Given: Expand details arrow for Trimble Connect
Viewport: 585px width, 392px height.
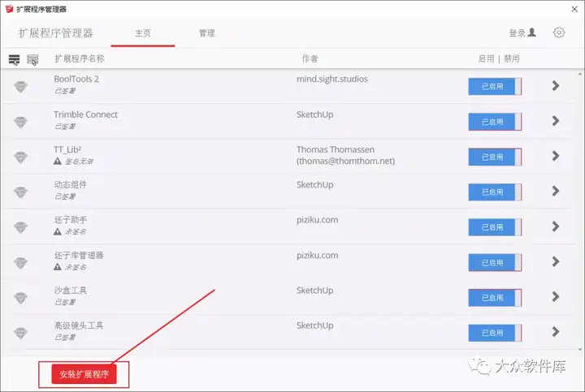Looking at the screenshot, I should 556,121.
